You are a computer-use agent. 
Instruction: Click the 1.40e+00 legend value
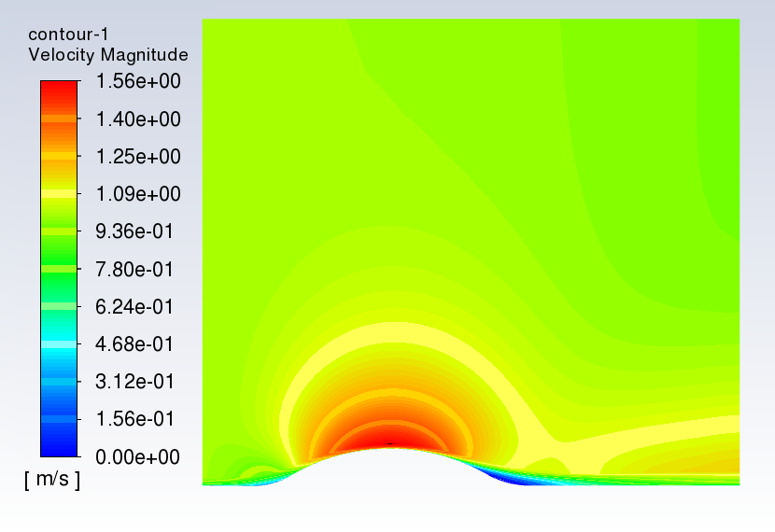tap(138, 119)
